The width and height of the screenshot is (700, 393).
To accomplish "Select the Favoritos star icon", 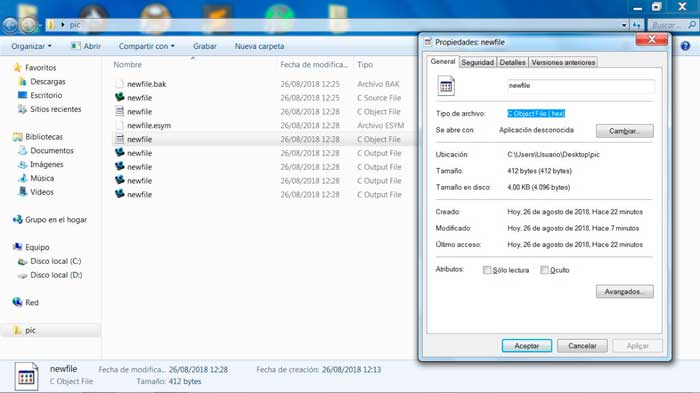I will coord(17,67).
